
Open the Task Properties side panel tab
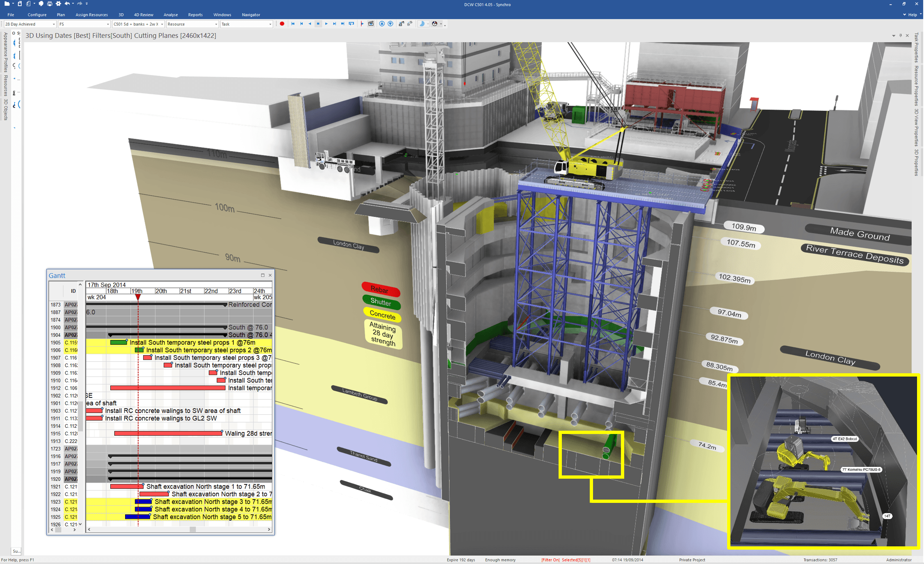[916, 48]
